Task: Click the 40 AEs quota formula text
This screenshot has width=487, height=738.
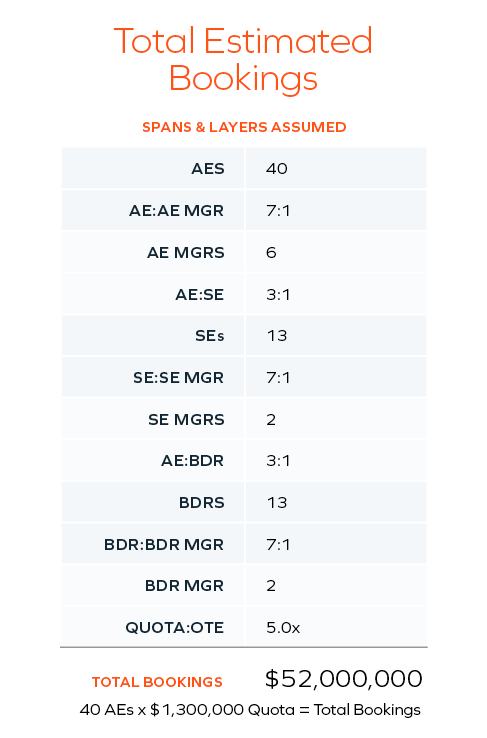Action: click(250, 709)
